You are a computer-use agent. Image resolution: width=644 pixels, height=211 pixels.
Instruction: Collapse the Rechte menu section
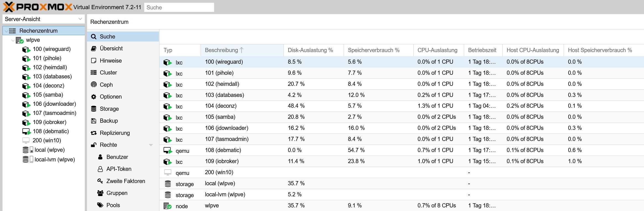(151, 145)
